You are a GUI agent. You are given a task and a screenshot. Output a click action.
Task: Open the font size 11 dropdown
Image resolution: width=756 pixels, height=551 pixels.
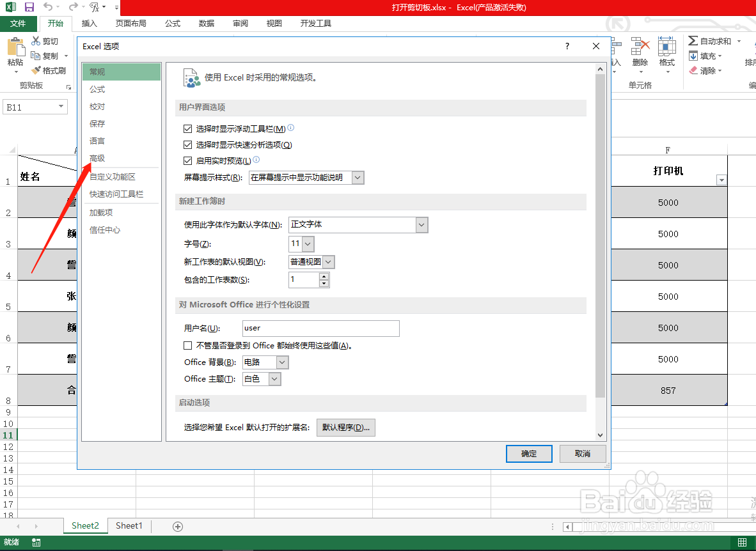click(x=308, y=244)
